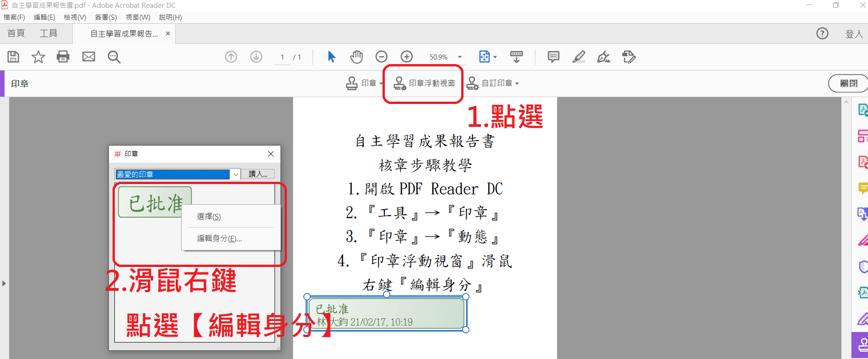
Task: Click the page number input field
Action: click(282, 57)
